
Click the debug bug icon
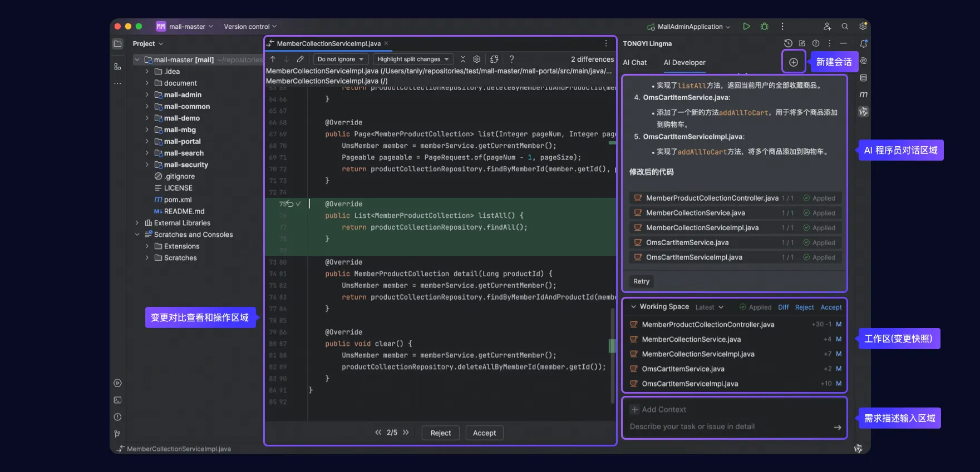pyautogui.click(x=765, y=26)
